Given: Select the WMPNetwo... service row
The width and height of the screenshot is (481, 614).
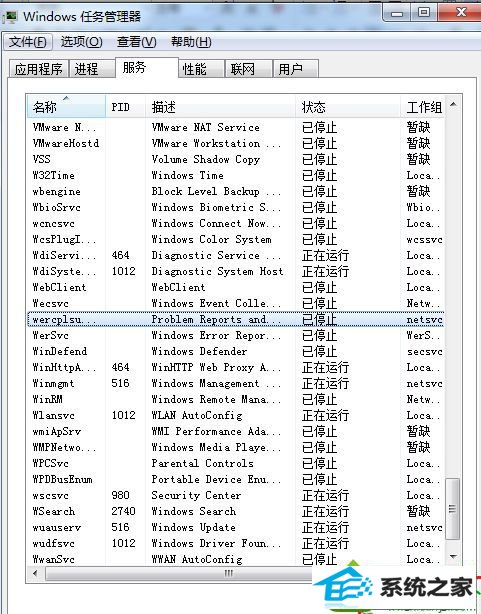Looking at the screenshot, I should click(x=236, y=448).
